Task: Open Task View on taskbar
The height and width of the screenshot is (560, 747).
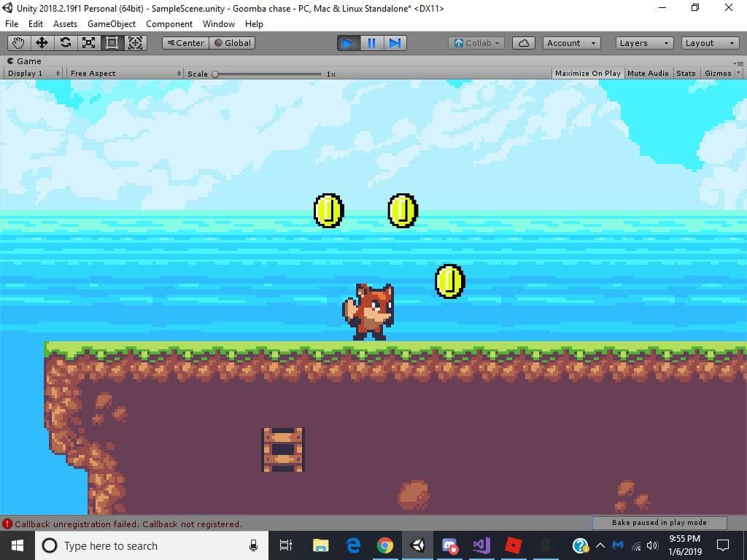Action: point(285,545)
